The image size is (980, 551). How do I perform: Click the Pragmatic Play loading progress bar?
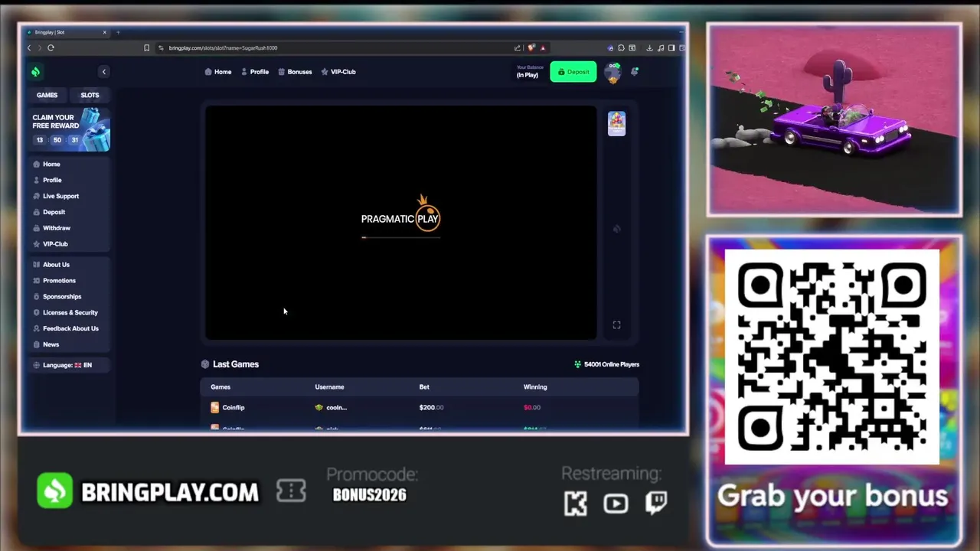point(400,238)
